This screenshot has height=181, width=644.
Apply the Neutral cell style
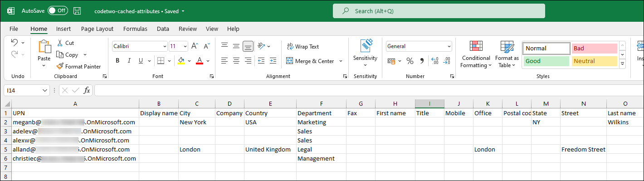[x=595, y=61]
